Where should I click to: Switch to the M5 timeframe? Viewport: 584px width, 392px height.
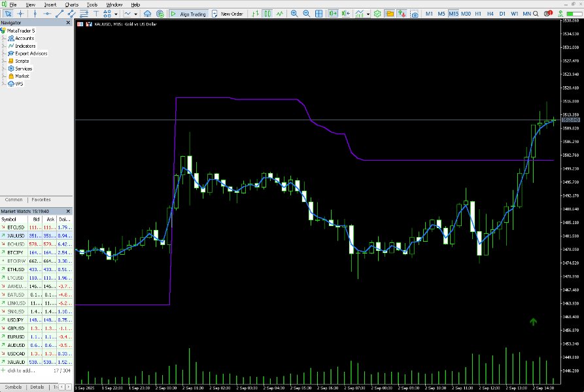coord(441,14)
